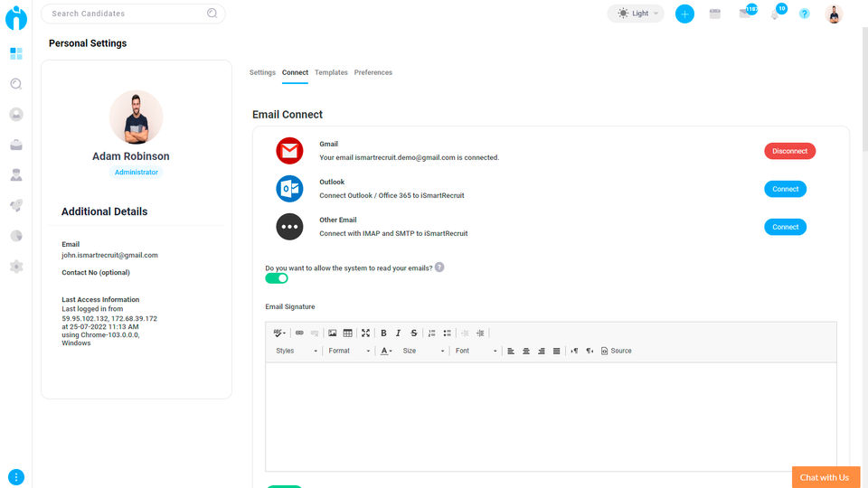The height and width of the screenshot is (488, 868).
Task: Open the spell check dropdown
Action: (279, 333)
